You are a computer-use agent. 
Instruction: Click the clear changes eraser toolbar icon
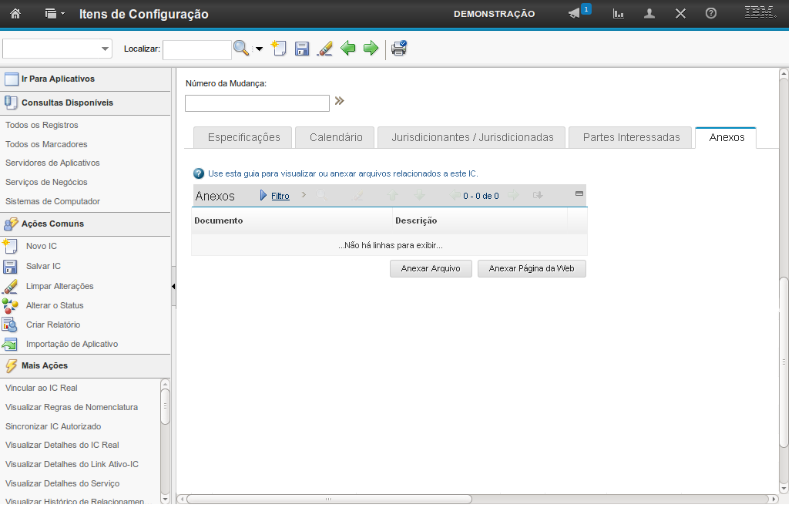click(325, 49)
